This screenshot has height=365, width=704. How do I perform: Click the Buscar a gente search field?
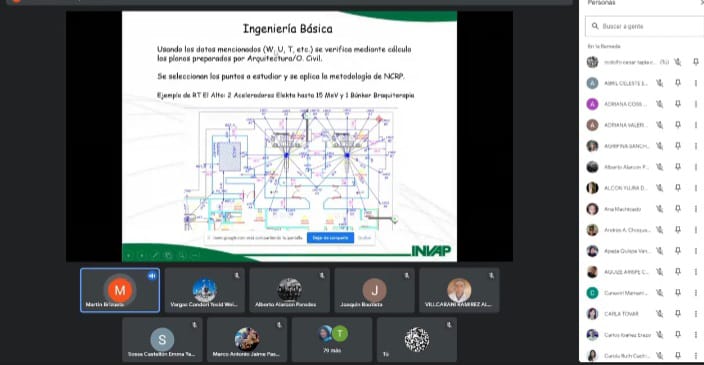(x=645, y=26)
